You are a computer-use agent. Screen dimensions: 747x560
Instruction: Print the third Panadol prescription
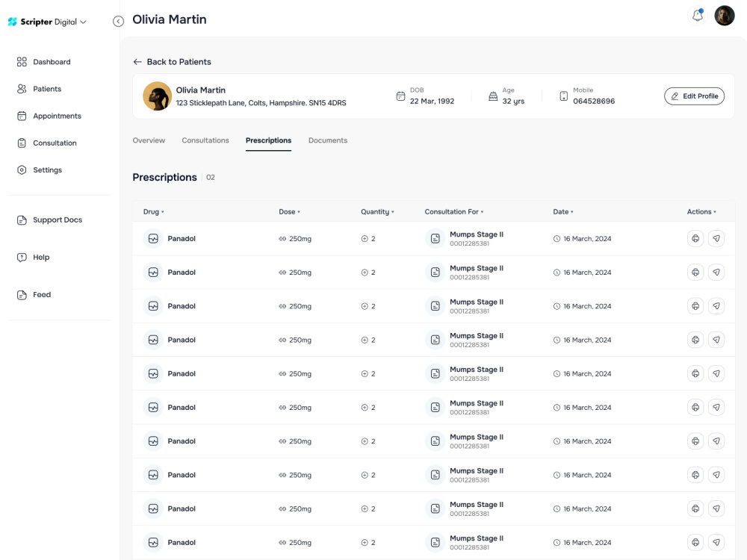click(695, 306)
